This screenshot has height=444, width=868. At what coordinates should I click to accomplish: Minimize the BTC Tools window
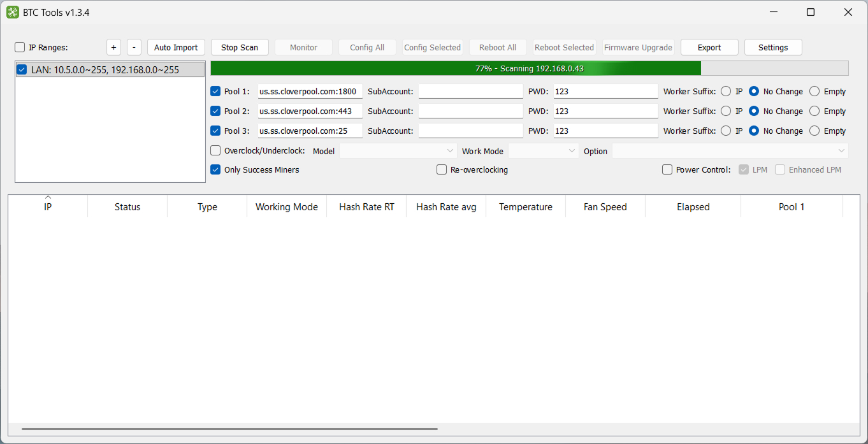point(773,12)
